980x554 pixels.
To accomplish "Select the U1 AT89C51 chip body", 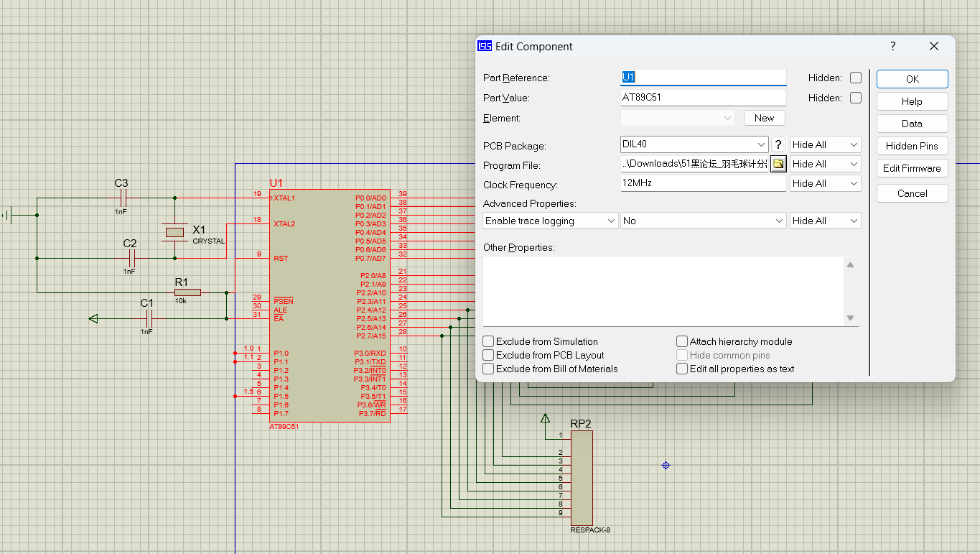I will tap(330, 305).
